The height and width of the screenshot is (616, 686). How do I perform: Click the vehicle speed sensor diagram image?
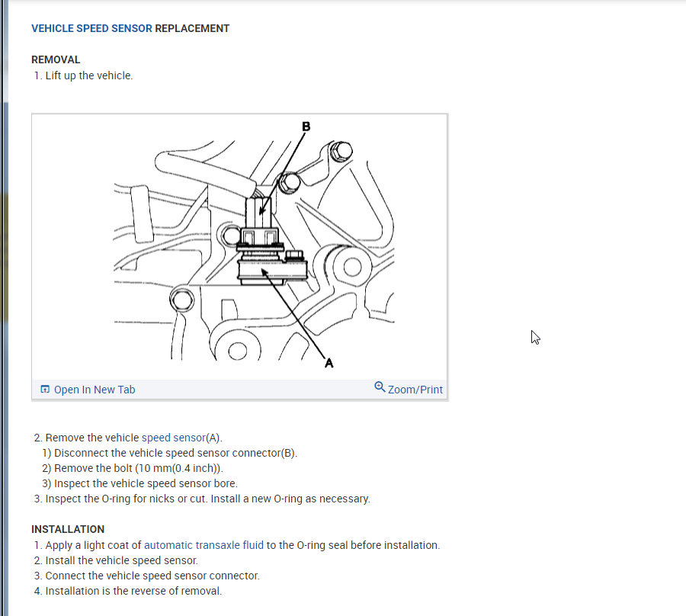pos(239,247)
